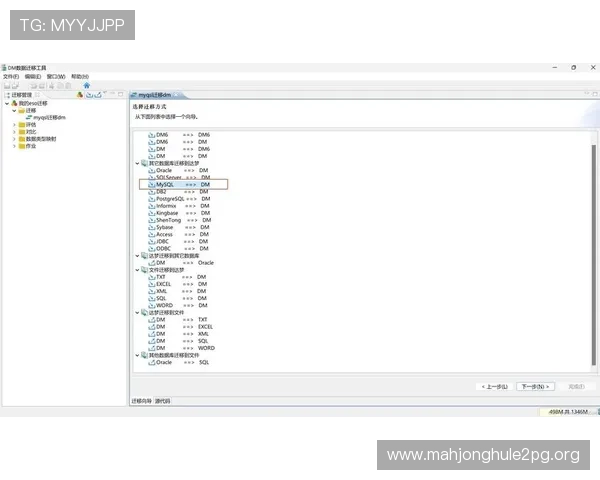Image resolution: width=600 pixels, height=480 pixels.
Task: Collapse the 文件迁移到达梦 group
Action: [138, 270]
